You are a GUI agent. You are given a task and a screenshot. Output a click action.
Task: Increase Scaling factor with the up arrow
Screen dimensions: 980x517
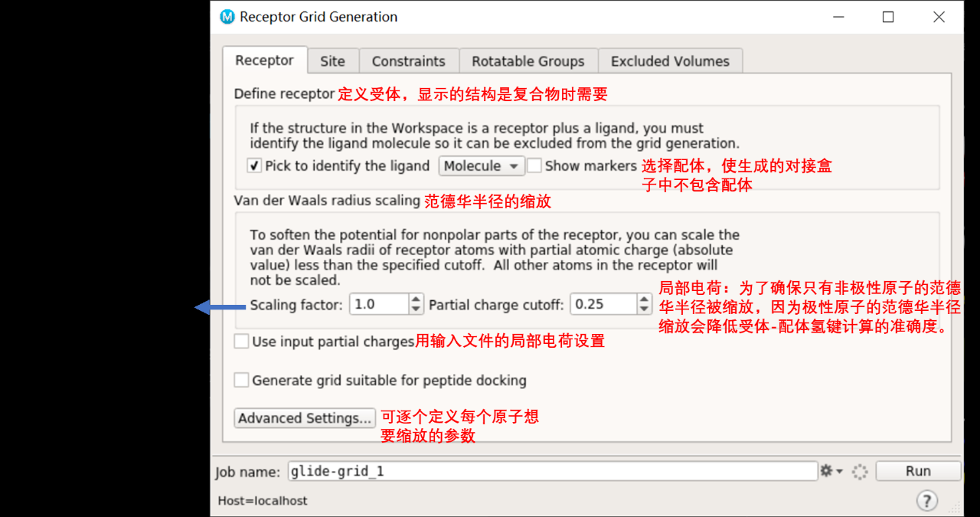pos(416,299)
